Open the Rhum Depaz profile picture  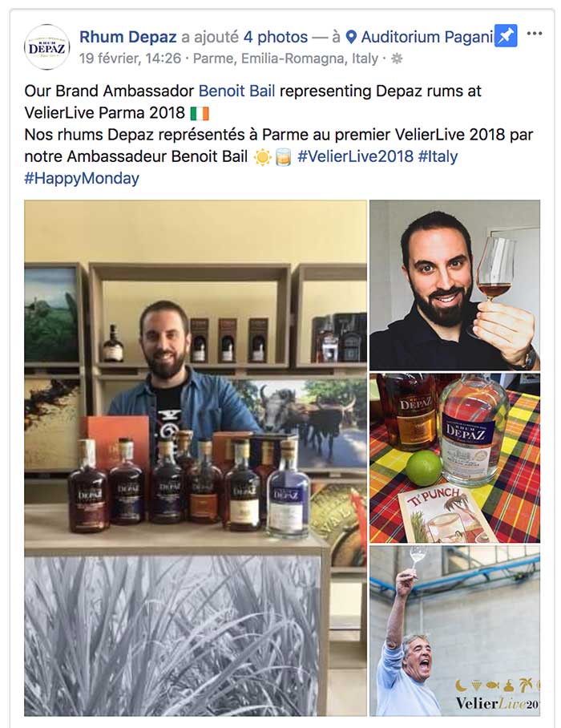click(x=46, y=47)
